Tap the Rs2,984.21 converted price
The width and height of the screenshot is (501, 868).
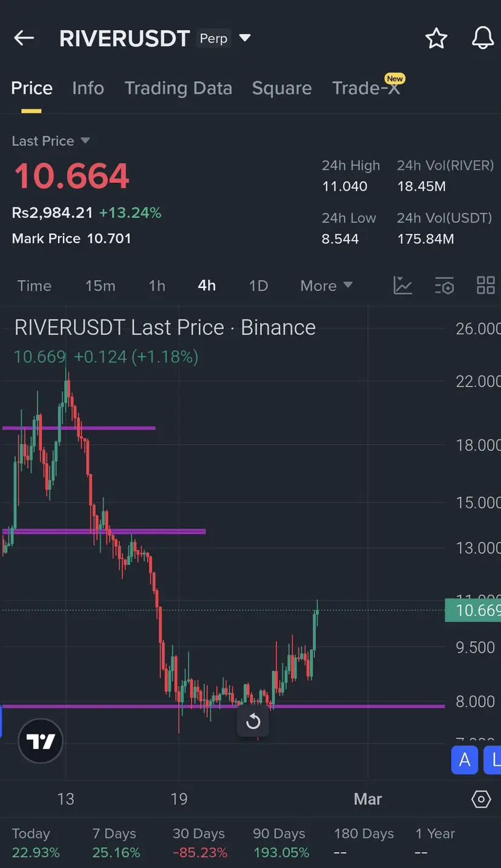(53, 213)
